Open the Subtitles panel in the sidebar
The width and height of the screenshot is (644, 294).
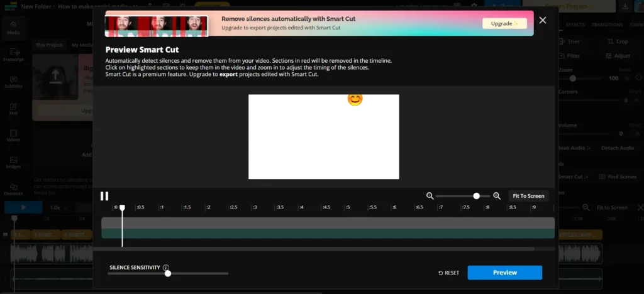(13, 82)
